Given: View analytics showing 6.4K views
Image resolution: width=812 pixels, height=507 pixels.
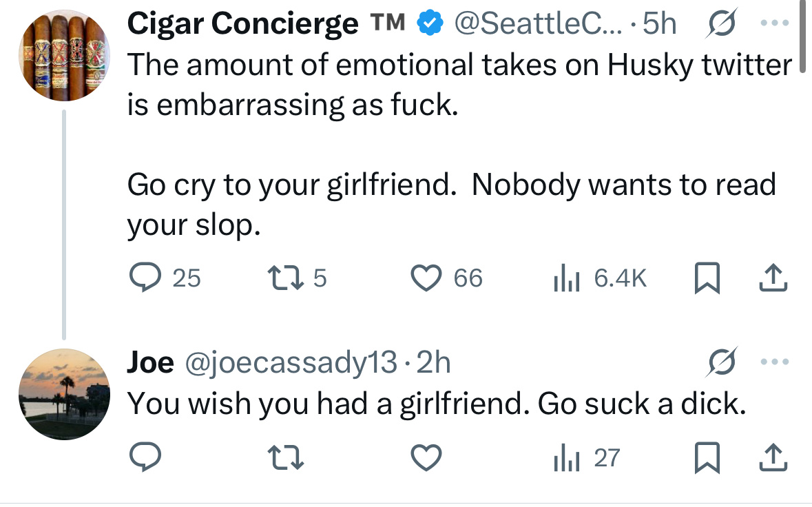Looking at the screenshot, I should [x=565, y=278].
